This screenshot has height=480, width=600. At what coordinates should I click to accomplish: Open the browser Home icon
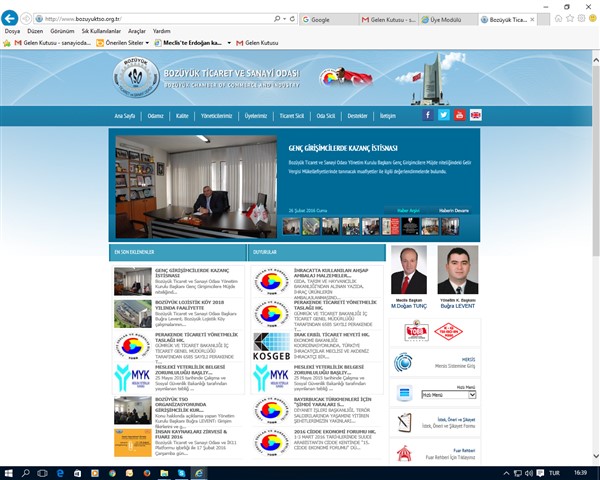tap(558, 18)
